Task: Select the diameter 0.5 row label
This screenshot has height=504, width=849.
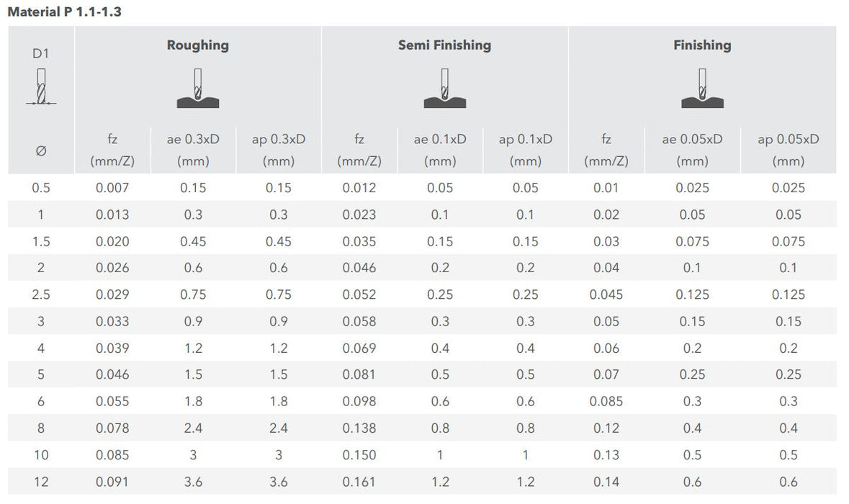Action: click(x=41, y=188)
